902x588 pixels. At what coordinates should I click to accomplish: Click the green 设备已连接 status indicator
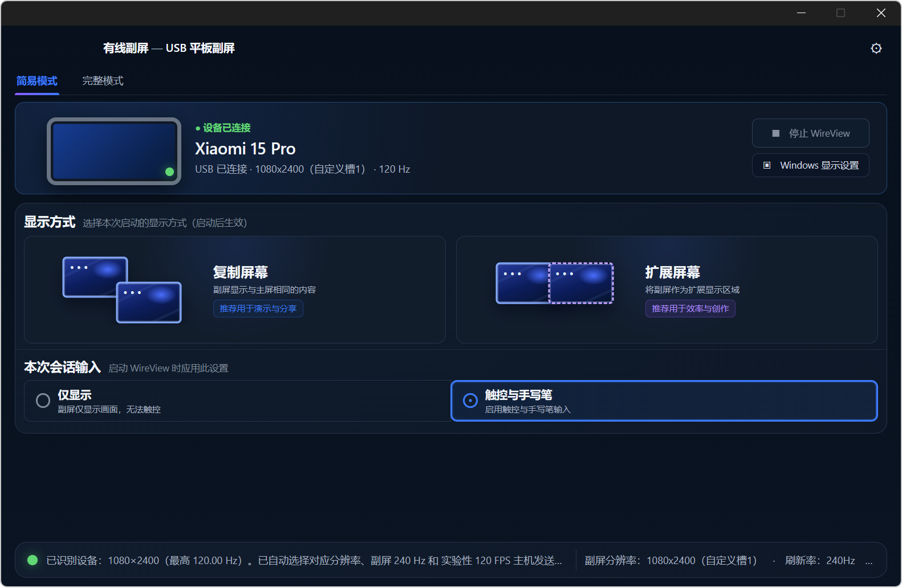[x=223, y=128]
